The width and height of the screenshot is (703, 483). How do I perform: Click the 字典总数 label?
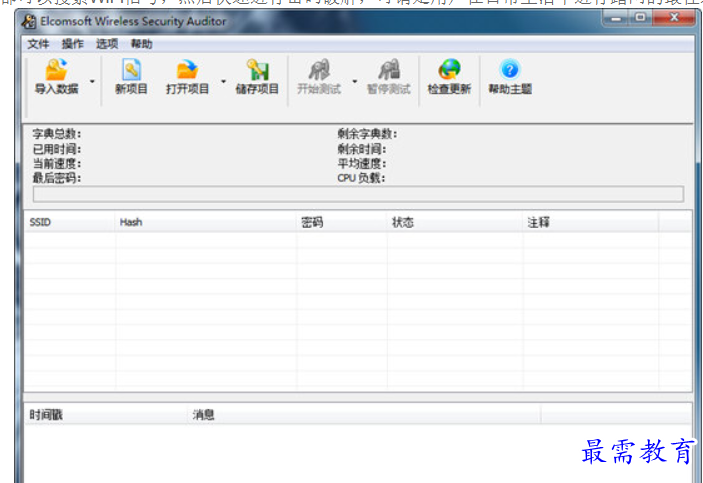click(x=56, y=134)
